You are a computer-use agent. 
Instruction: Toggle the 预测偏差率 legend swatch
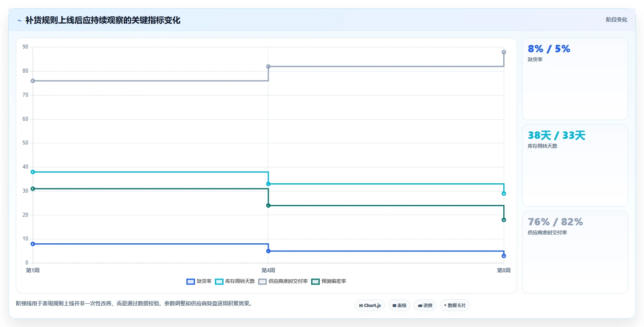(x=315, y=282)
